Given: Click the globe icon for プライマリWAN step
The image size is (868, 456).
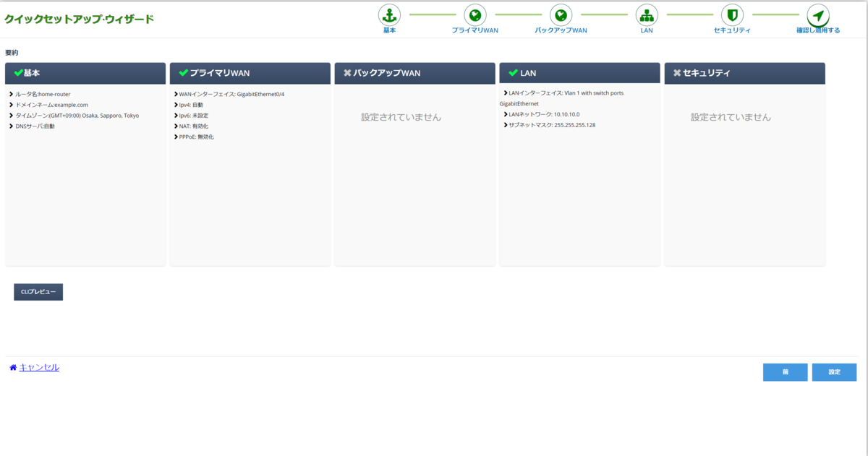Looking at the screenshot, I should [x=475, y=15].
